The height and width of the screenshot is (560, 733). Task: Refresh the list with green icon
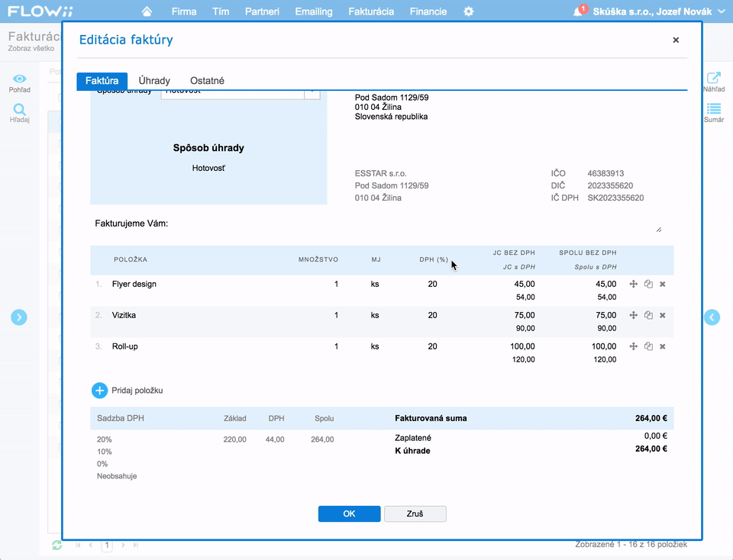tap(57, 545)
